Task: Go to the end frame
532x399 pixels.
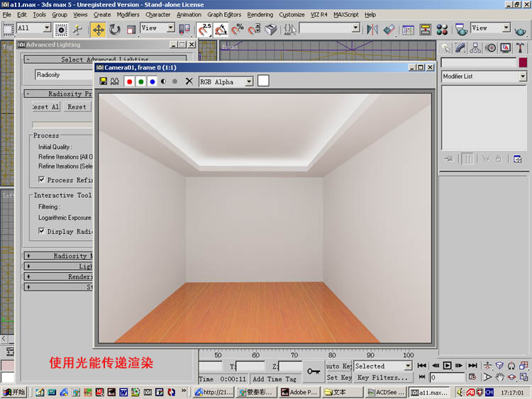Action: [x=472, y=366]
